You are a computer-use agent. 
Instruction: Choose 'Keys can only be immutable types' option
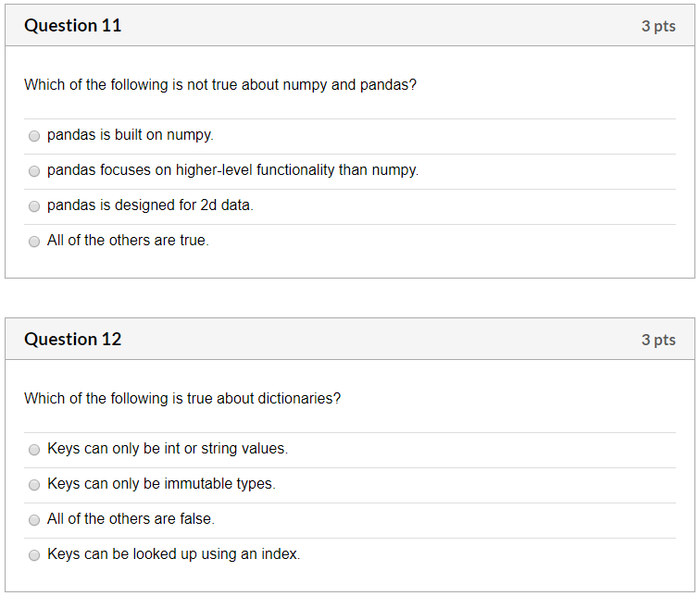tap(34, 484)
